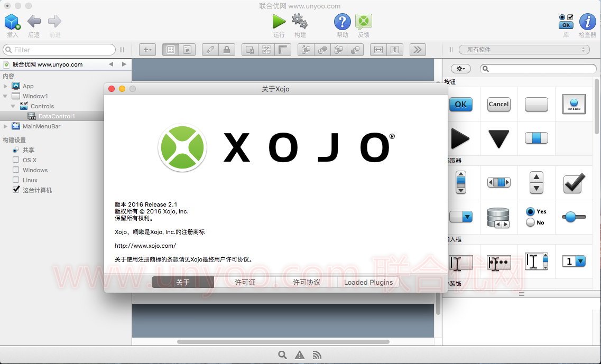
Task: Select the text field control icon
Action: tap(461, 263)
